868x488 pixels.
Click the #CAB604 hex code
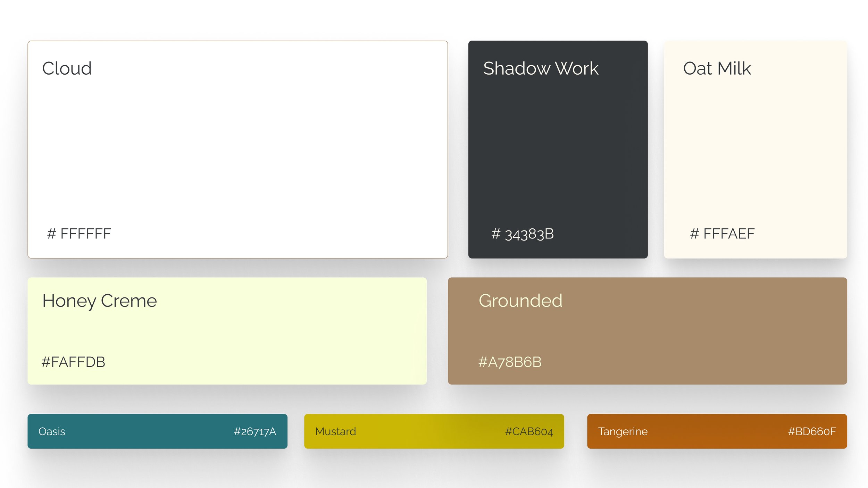pos(529,431)
